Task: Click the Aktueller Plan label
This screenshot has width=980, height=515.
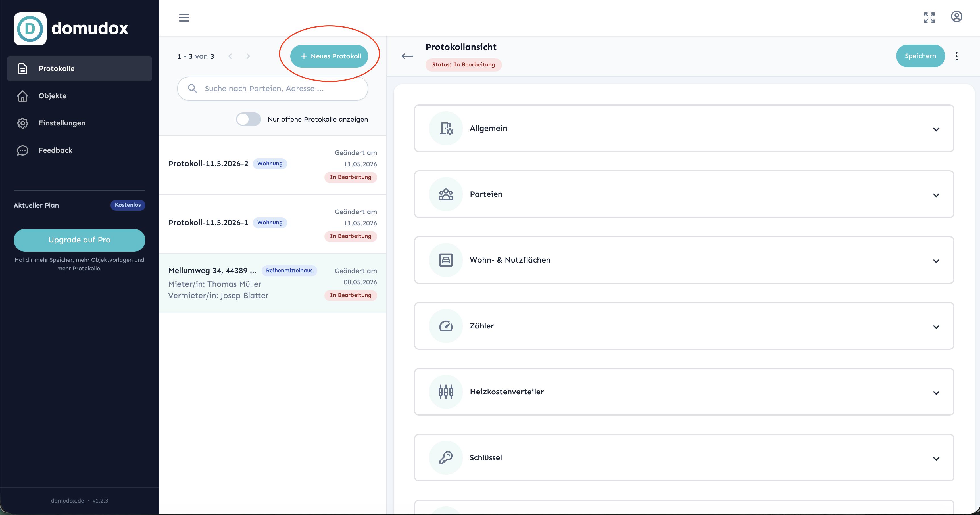Action: click(36, 205)
